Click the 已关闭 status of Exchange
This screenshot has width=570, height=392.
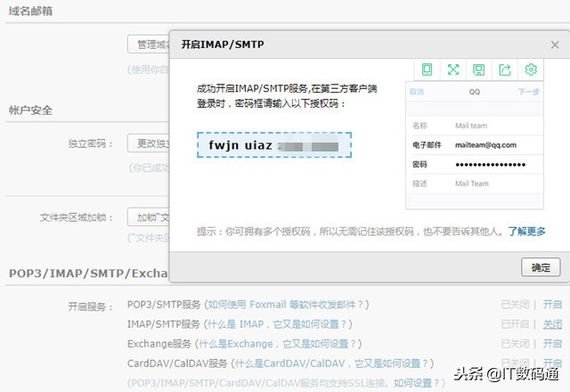click(x=515, y=344)
